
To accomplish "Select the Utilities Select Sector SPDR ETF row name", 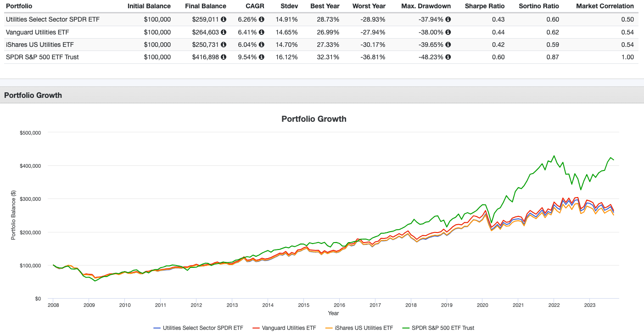I will 52,20.
